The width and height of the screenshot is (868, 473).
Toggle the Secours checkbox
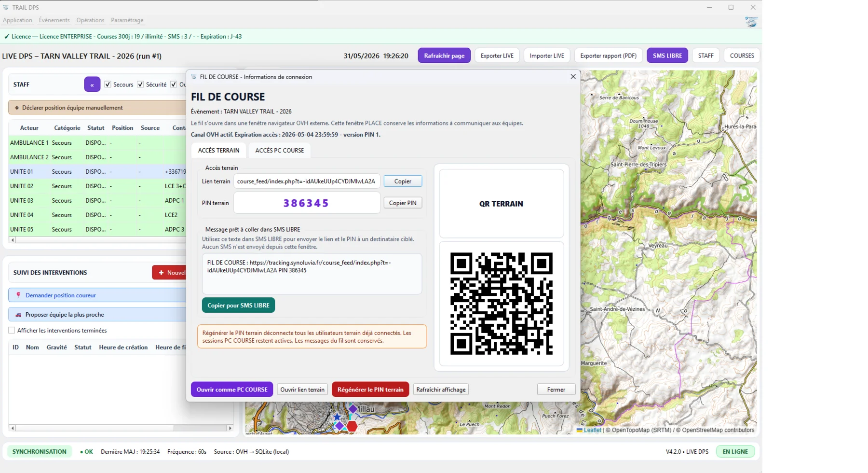coord(108,84)
